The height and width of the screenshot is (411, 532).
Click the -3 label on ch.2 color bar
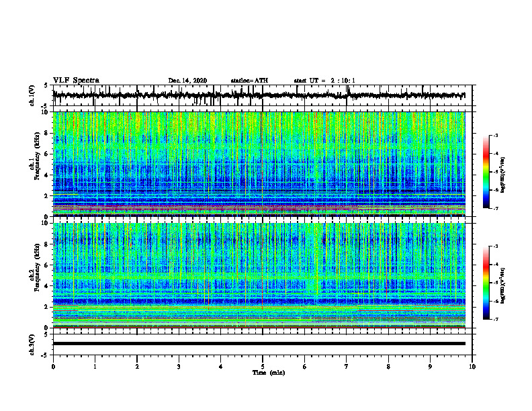(496, 246)
